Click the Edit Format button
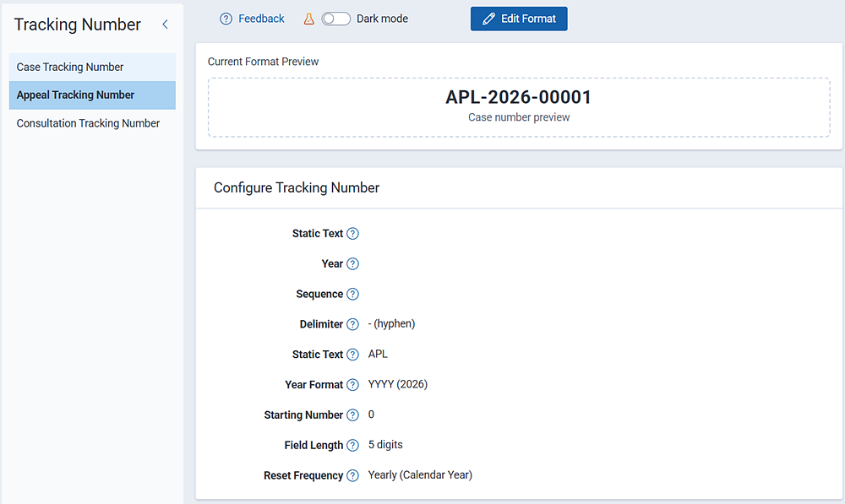845x504 pixels. coord(519,19)
